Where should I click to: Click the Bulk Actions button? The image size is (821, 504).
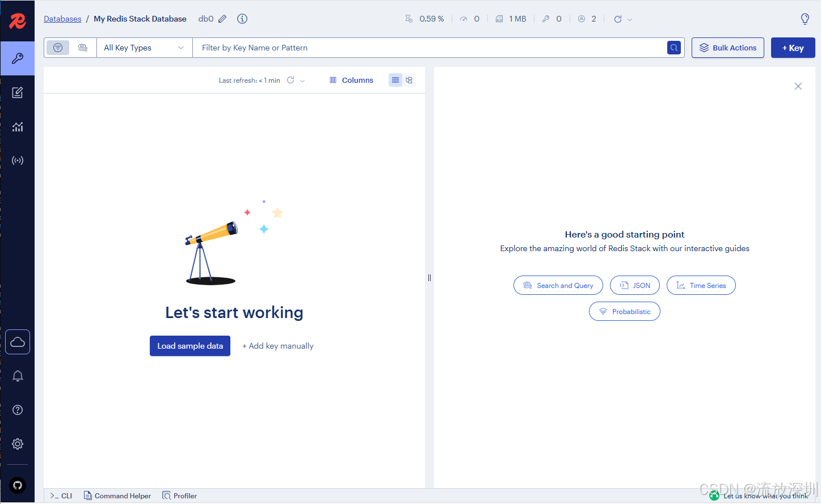point(728,48)
